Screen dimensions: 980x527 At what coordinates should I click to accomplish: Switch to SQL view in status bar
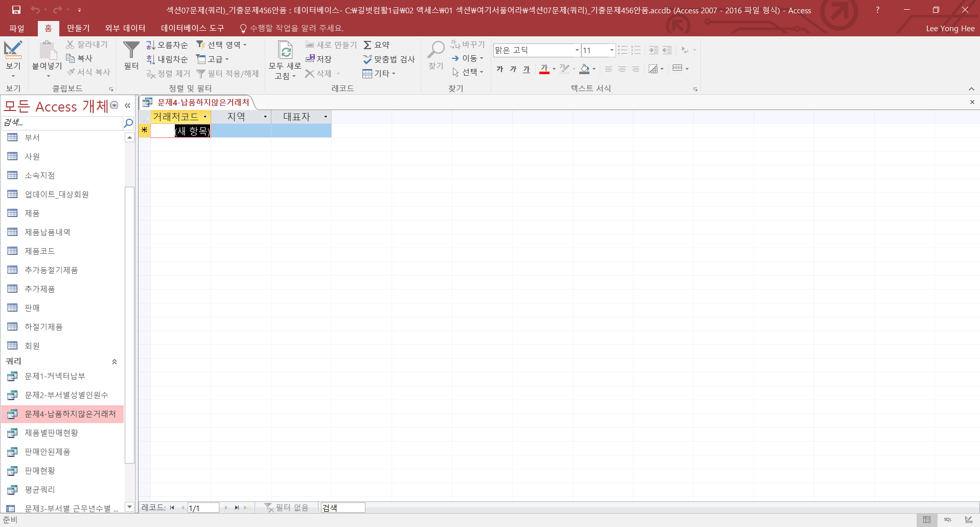click(947, 519)
